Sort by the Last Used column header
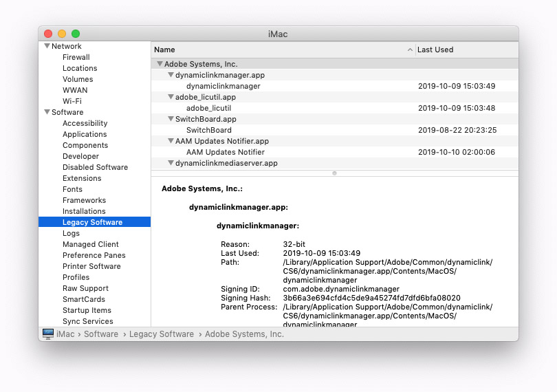 tap(467, 50)
